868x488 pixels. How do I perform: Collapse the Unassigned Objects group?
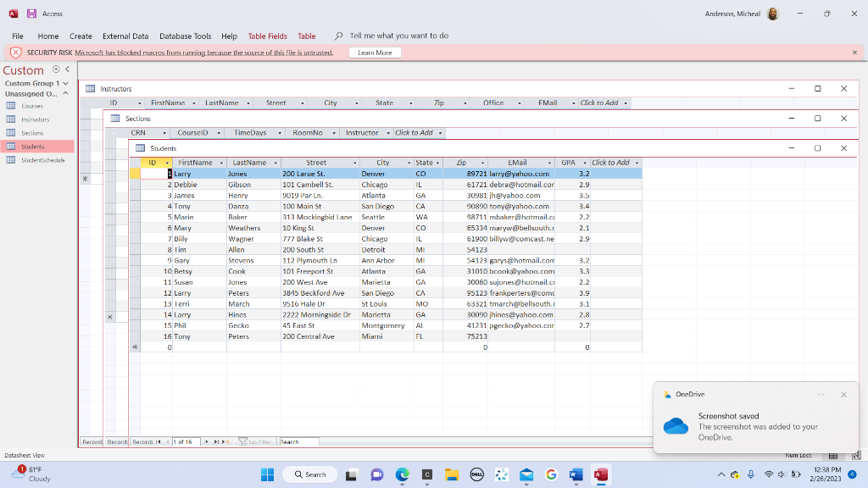click(x=65, y=93)
